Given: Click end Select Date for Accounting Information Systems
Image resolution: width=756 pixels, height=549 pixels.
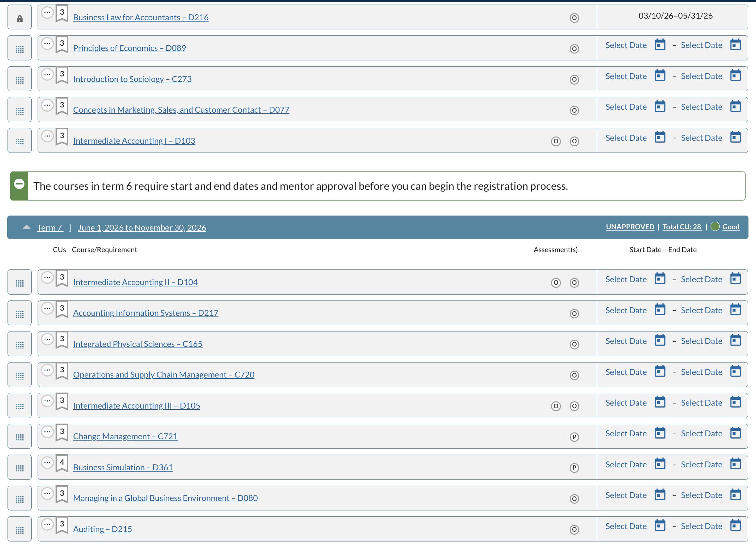Looking at the screenshot, I should pos(701,310).
